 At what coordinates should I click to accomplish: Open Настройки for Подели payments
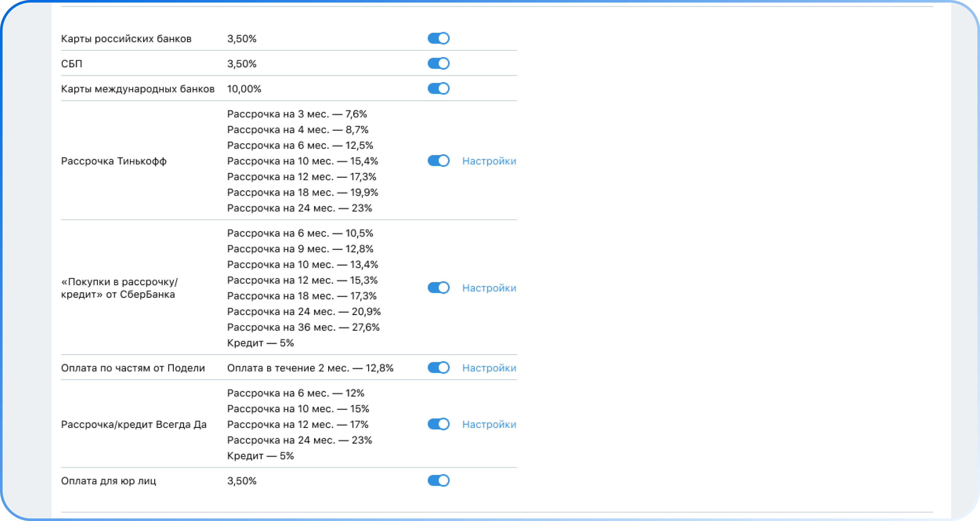click(x=489, y=368)
